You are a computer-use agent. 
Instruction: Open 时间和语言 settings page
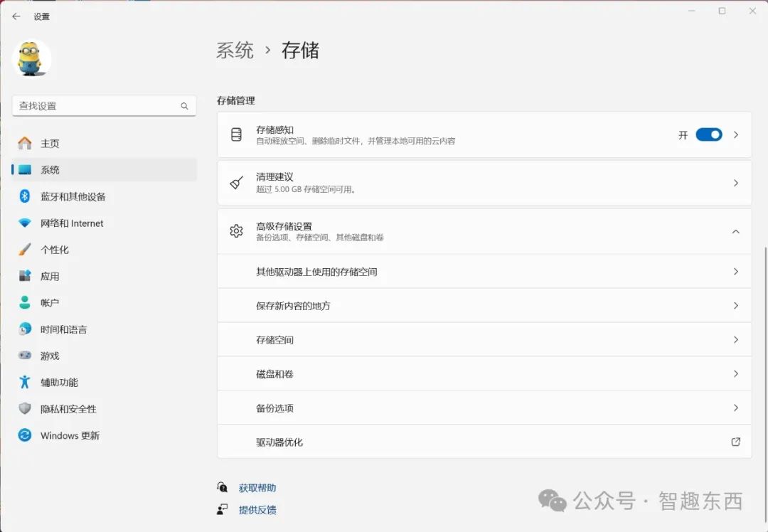tap(63, 329)
